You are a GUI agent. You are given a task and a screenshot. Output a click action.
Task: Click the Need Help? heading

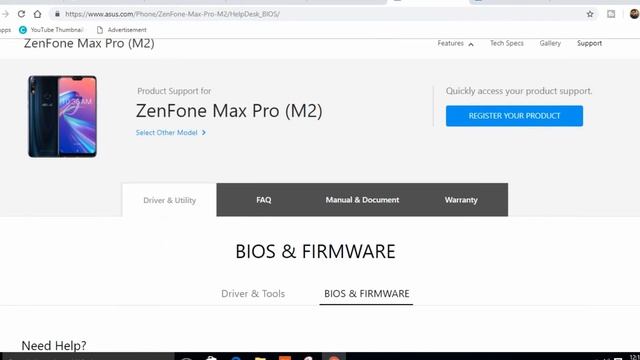[54, 346]
